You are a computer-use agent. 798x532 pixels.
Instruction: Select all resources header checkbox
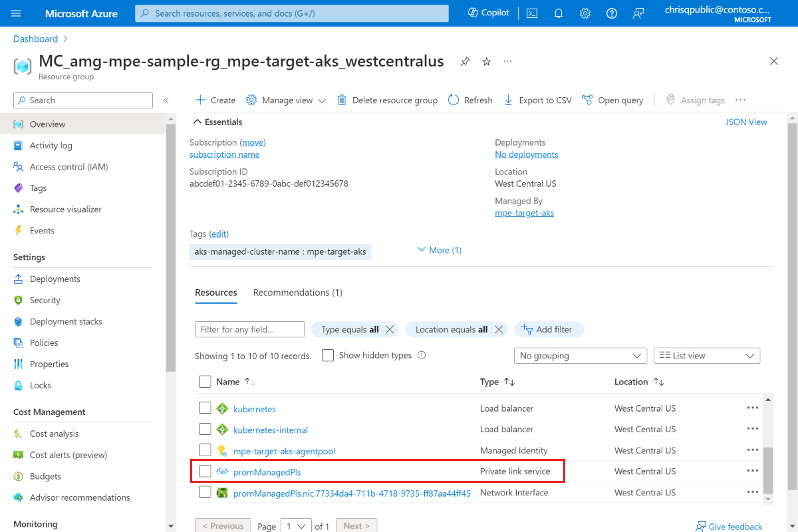tap(205, 382)
